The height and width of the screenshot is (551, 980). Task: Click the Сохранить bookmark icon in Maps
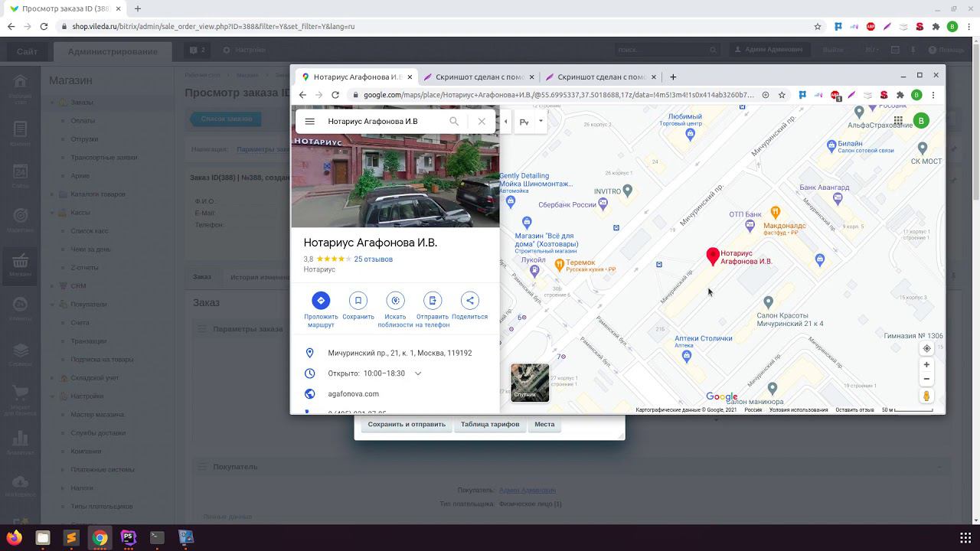[358, 301]
